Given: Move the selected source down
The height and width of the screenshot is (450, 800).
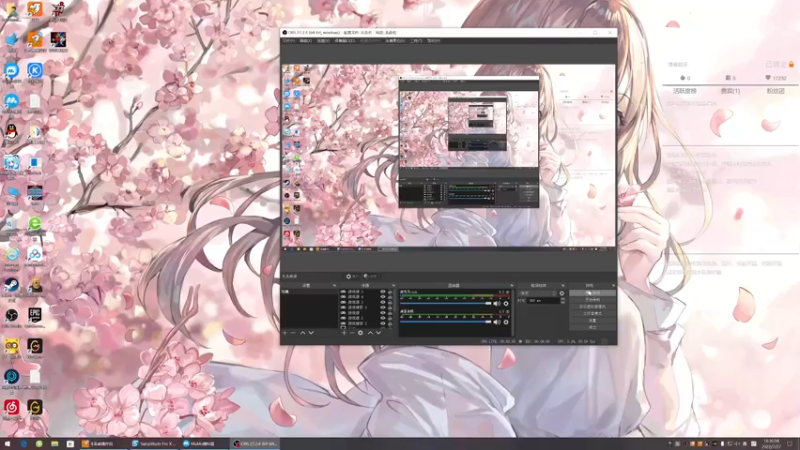Looking at the screenshot, I should [379, 333].
